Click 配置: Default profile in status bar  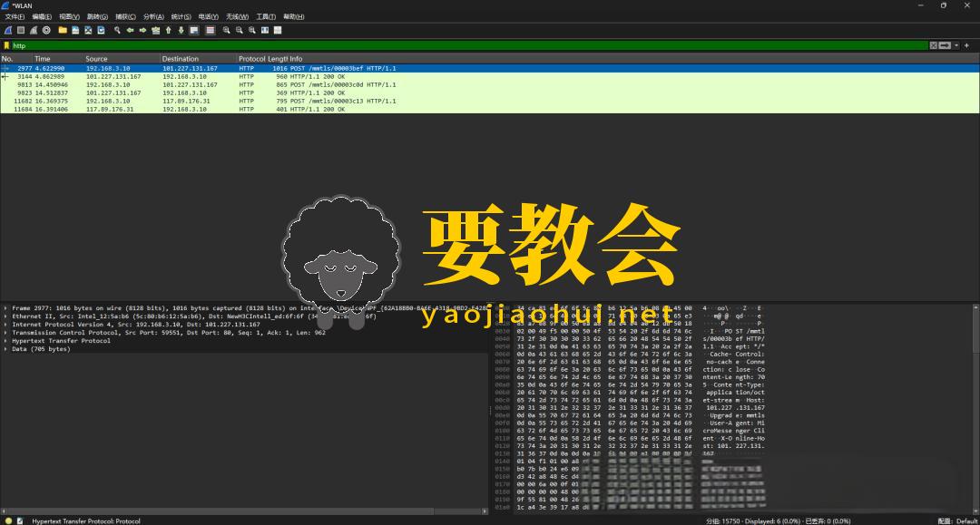957,521
